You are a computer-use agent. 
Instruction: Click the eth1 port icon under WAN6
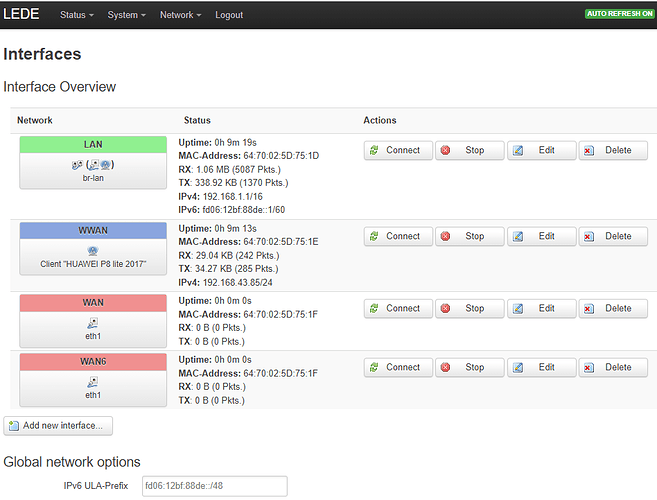92,381
